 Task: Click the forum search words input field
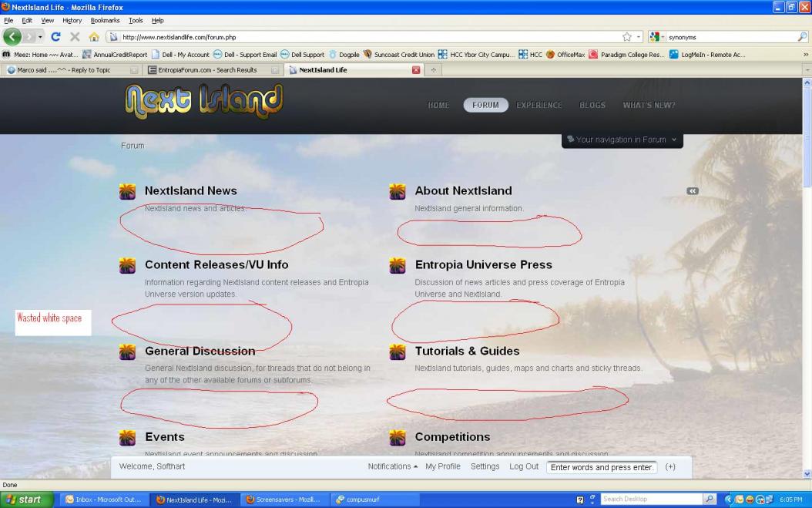(x=602, y=467)
